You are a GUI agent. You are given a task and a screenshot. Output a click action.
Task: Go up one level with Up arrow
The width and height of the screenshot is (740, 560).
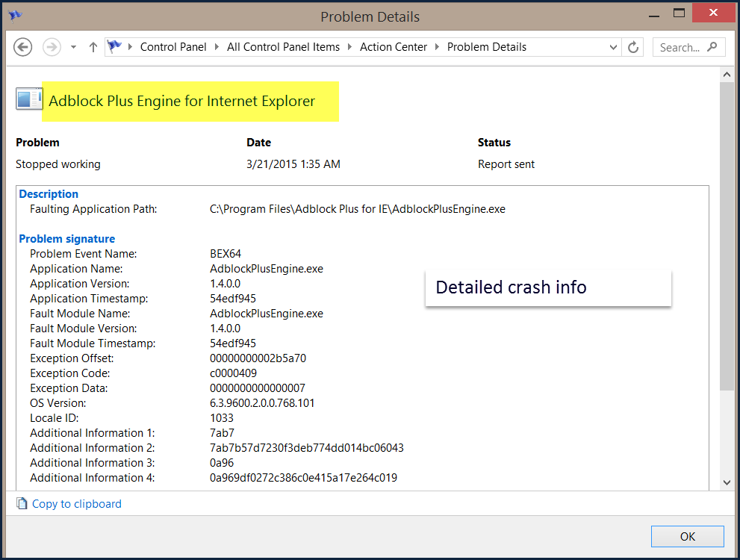tap(93, 47)
